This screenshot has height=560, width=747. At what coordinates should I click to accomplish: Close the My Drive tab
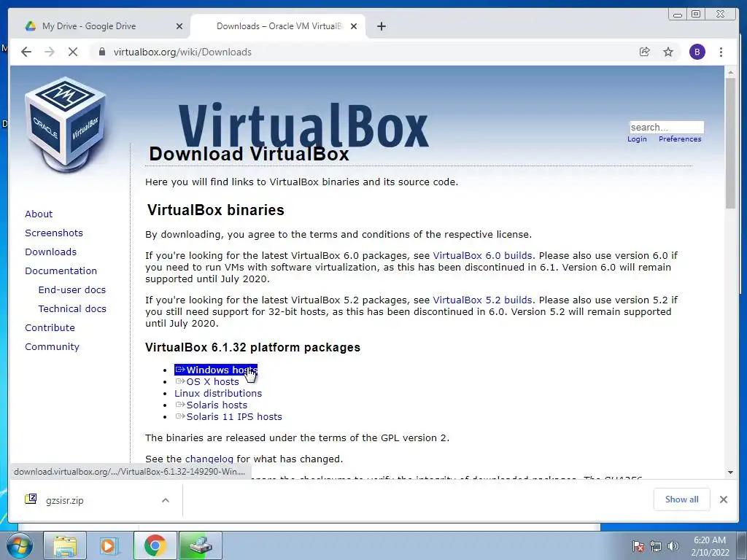click(x=179, y=26)
